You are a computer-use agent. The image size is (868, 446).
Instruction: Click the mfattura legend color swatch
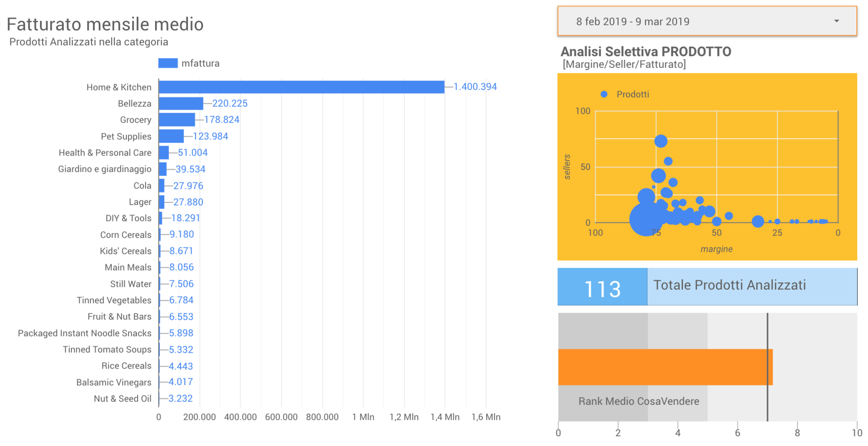coord(168,63)
